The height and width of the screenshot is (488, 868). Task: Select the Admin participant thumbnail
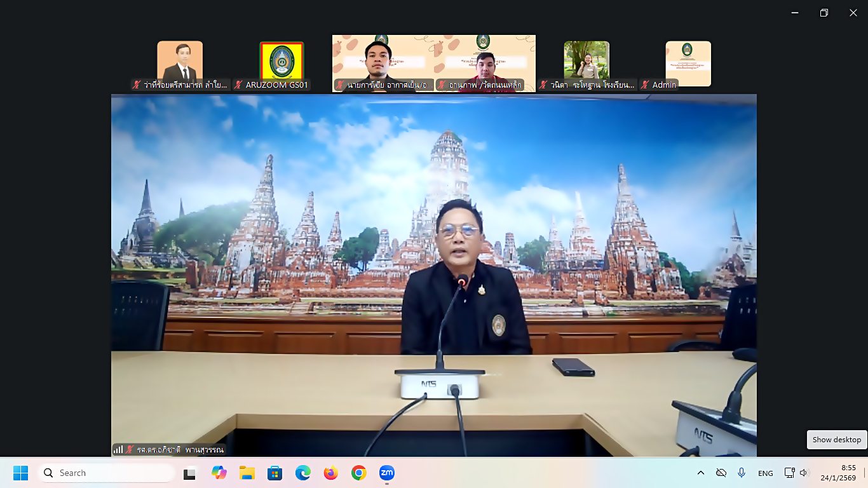[688, 64]
